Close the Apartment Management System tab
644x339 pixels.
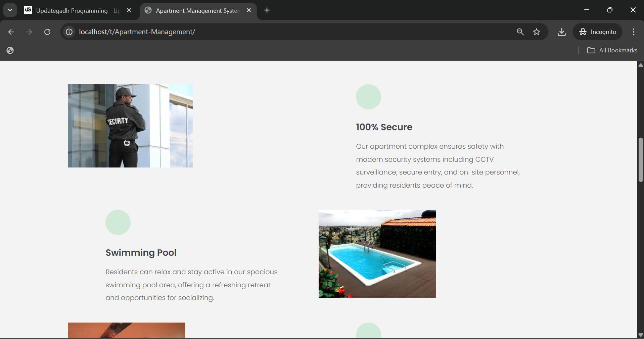[x=249, y=10]
